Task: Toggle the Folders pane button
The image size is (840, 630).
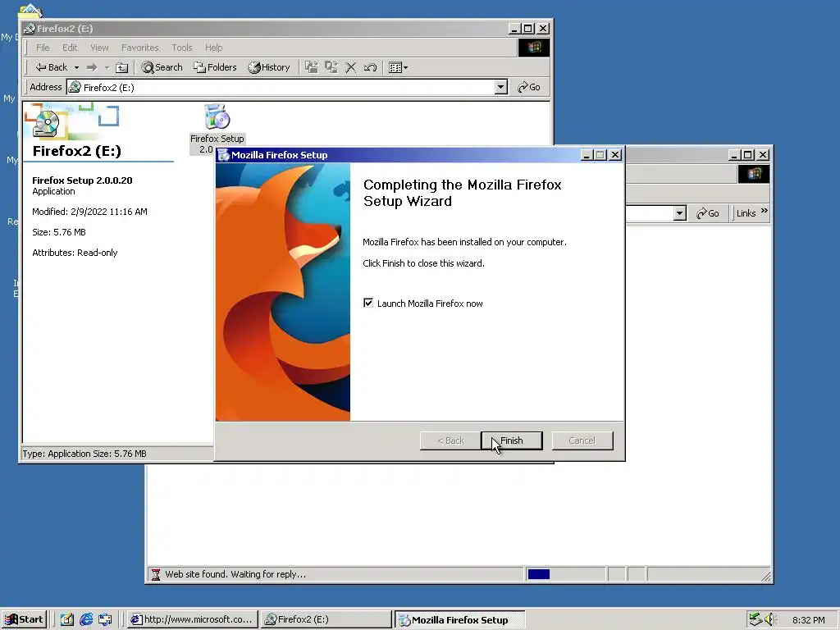Action: click(x=215, y=67)
